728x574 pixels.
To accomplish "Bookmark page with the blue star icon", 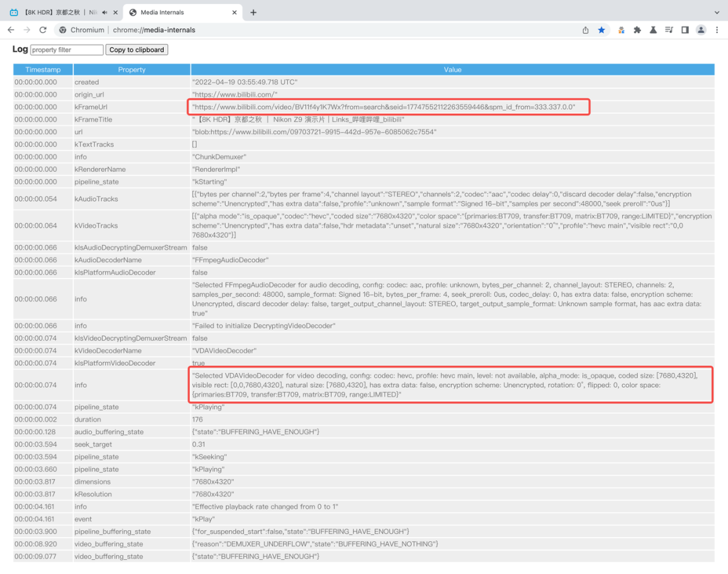I will click(x=601, y=30).
